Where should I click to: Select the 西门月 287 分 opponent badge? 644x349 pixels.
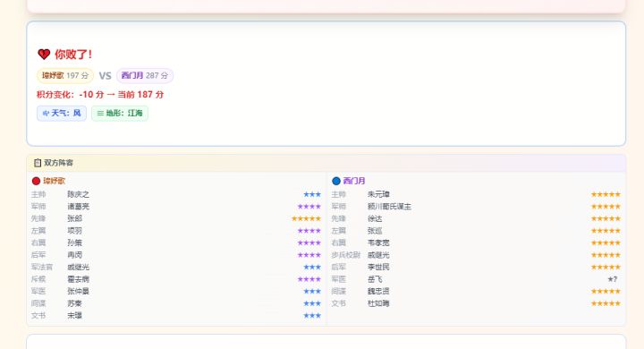coord(145,76)
